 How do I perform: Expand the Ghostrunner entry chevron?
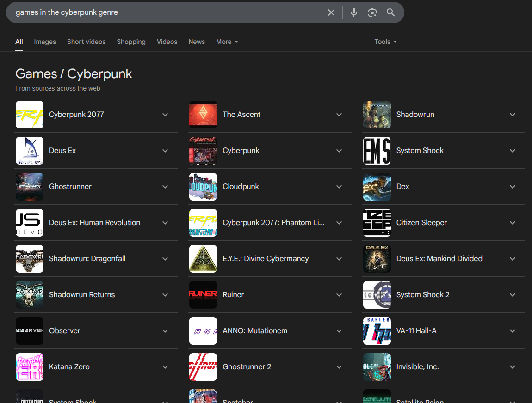tap(165, 187)
